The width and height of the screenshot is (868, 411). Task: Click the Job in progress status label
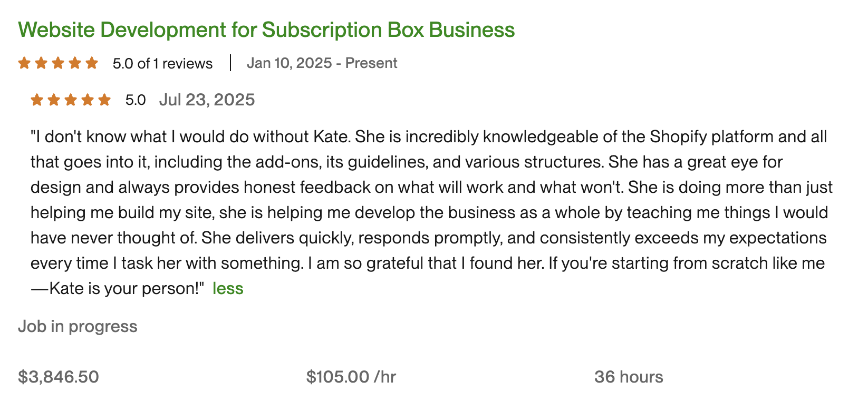pos(78,327)
